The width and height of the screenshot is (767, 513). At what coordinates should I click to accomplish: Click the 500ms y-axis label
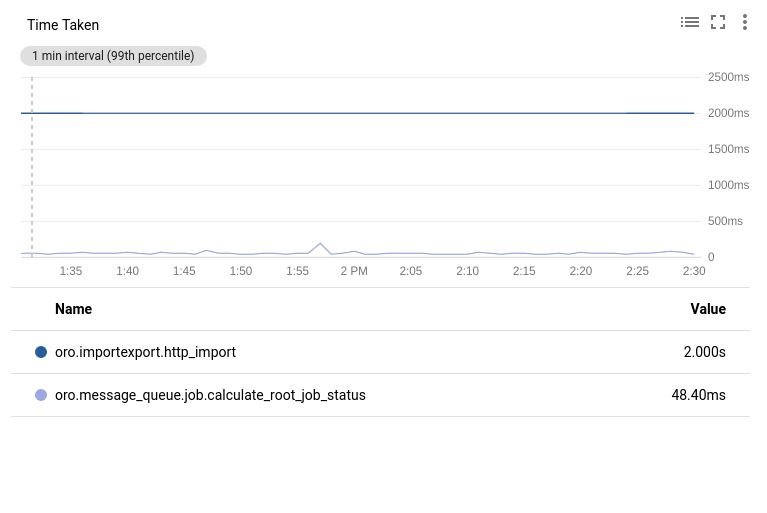725,221
